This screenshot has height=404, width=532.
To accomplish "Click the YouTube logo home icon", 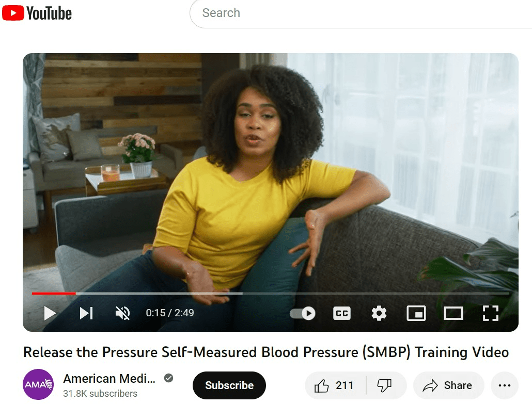I will (x=37, y=13).
